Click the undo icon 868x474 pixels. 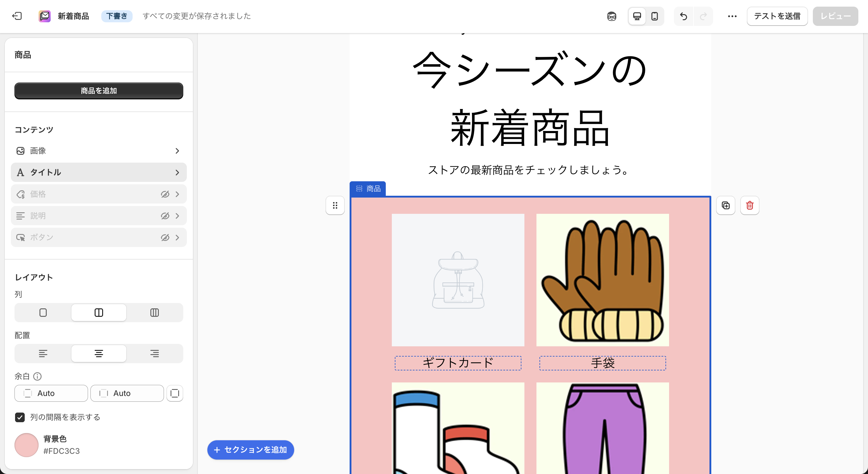(x=683, y=16)
